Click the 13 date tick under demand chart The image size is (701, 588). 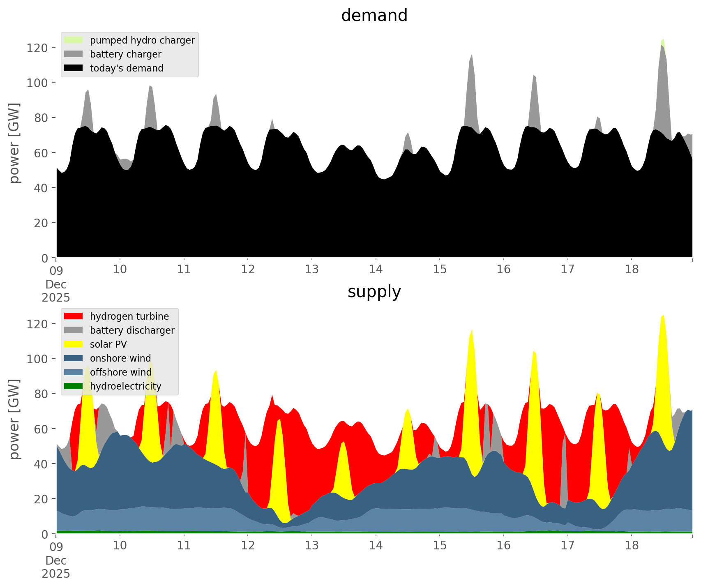[x=312, y=270]
